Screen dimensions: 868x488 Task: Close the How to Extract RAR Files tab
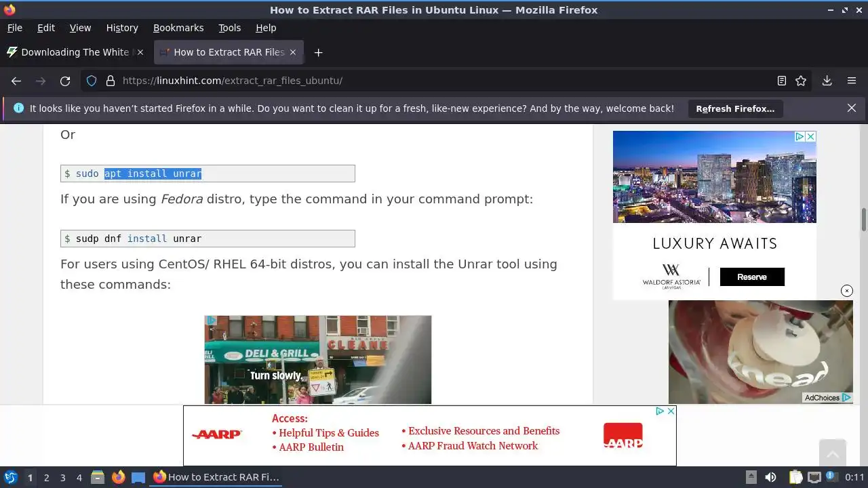pos(293,52)
